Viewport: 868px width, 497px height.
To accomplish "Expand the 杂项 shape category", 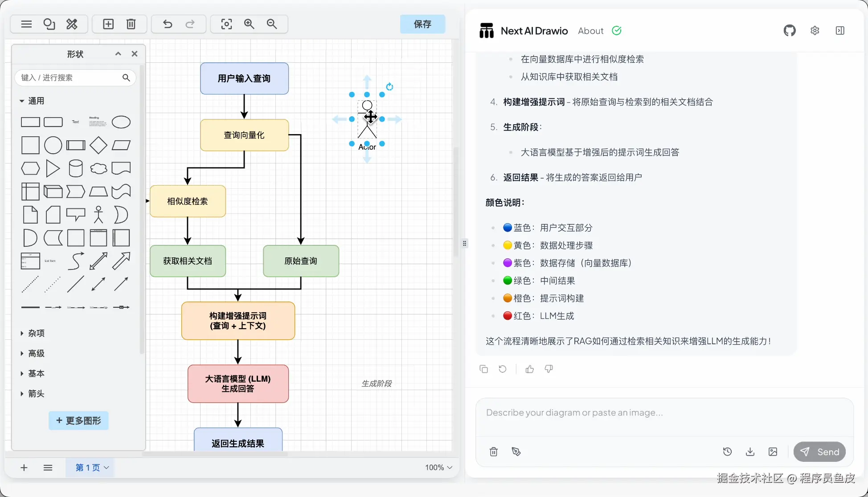I will pos(36,333).
